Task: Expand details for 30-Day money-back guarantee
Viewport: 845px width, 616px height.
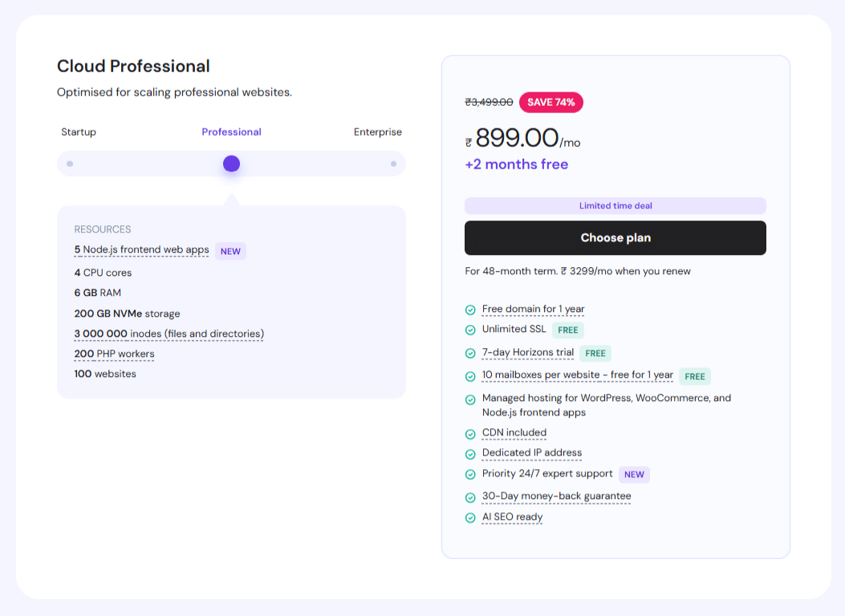Action: pos(556,496)
